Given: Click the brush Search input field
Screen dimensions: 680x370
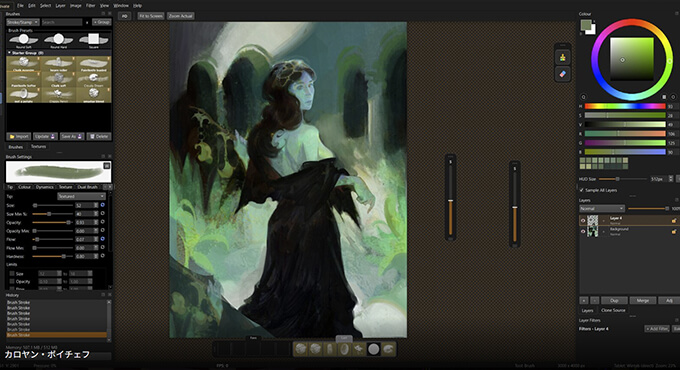Looking at the screenshot, I should (x=62, y=22).
